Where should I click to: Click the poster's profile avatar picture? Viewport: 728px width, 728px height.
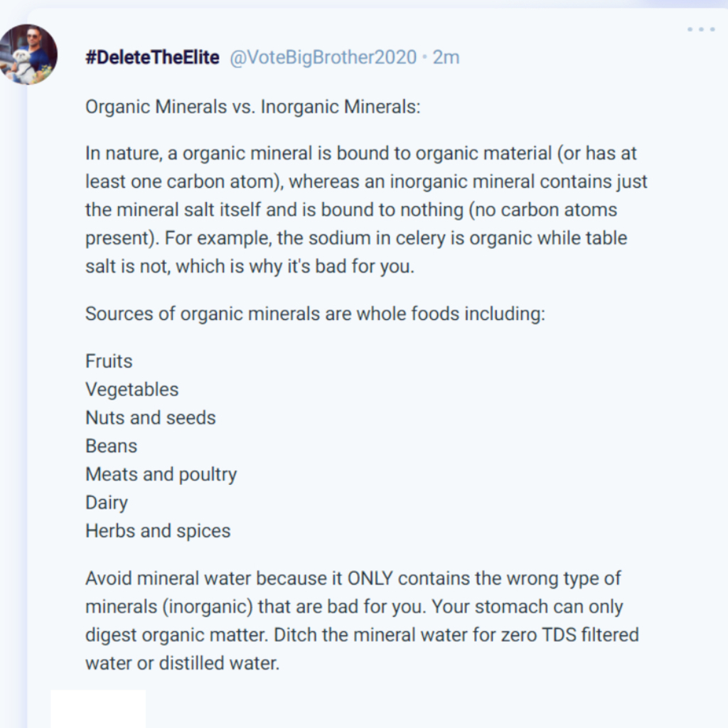(x=28, y=55)
